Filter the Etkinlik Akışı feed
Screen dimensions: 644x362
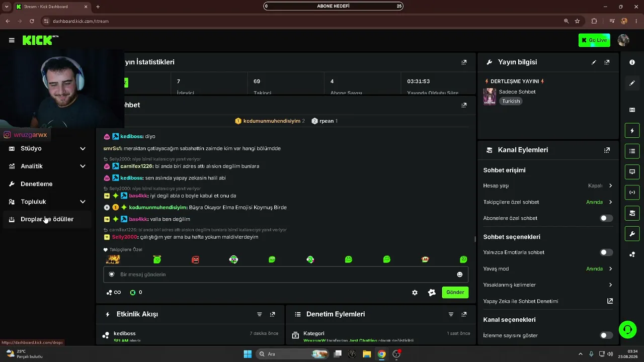[x=260, y=314]
